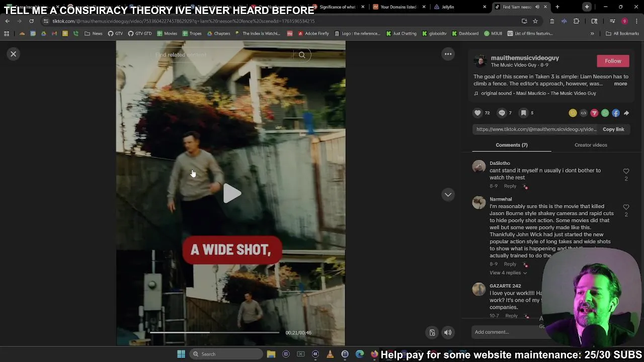644x362 pixels.
Task: Expand the video description with more
Action: (x=620, y=83)
